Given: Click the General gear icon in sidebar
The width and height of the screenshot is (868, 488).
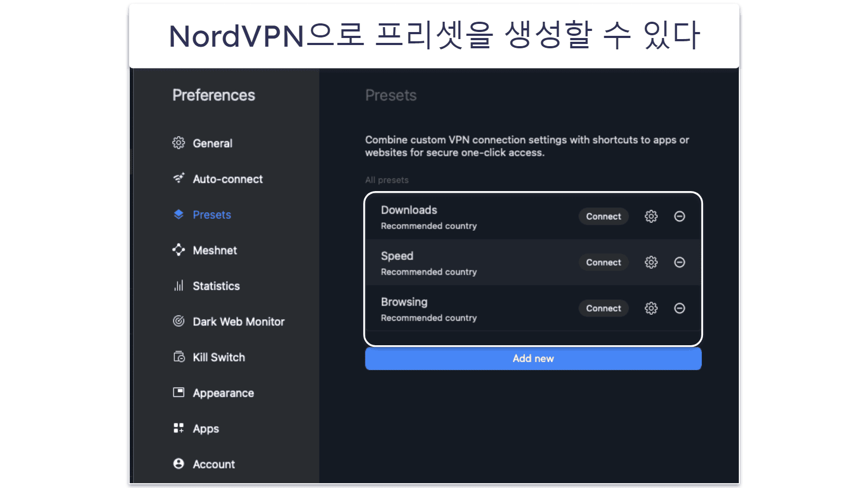Looking at the screenshot, I should [179, 143].
